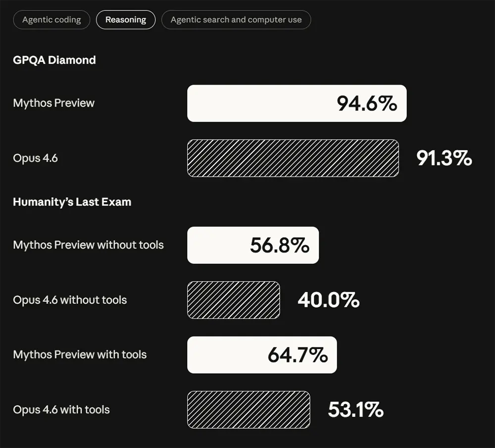Switch to the Agentic coding tab
Screen dimensions: 495x448
point(51,20)
